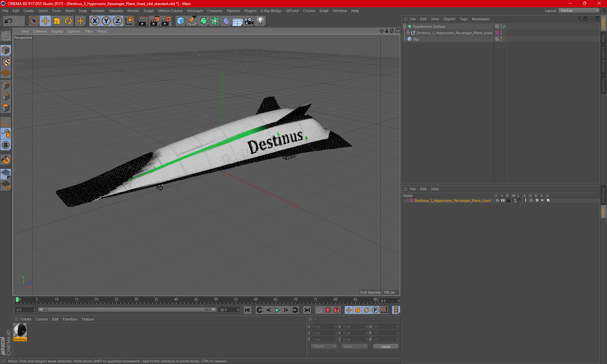607x364 pixels.
Task: Open Material Manager Texture menu
Action: click(x=88, y=319)
